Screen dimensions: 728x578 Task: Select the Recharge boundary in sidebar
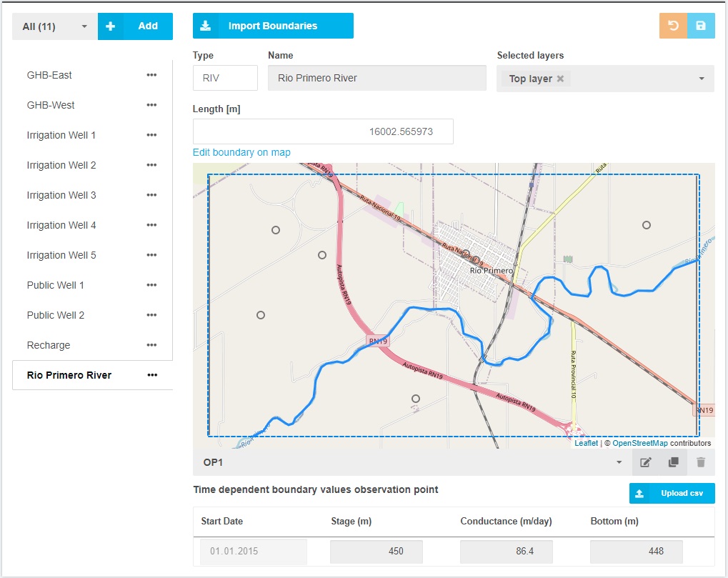(x=48, y=345)
